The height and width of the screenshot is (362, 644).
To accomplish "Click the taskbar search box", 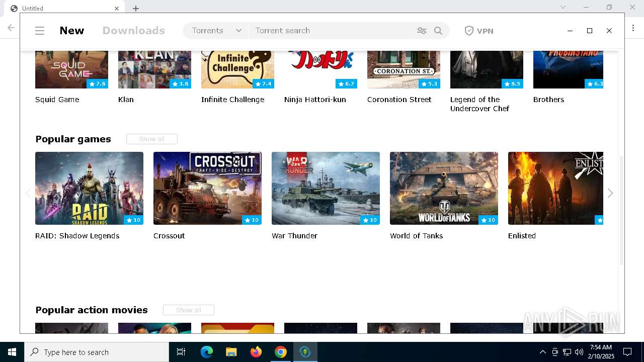I will point(97,352).
